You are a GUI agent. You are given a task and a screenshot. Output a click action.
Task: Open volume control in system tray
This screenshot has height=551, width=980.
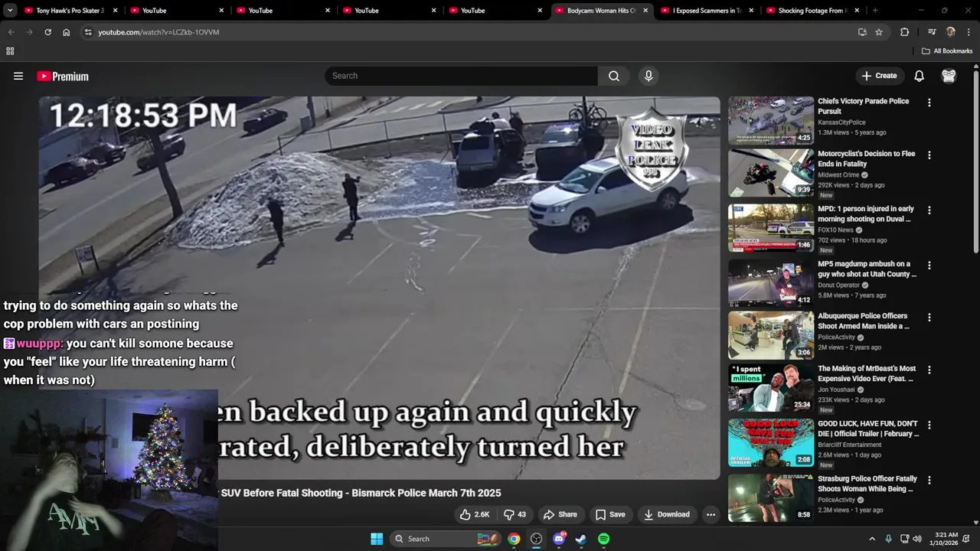click(917, 539)
